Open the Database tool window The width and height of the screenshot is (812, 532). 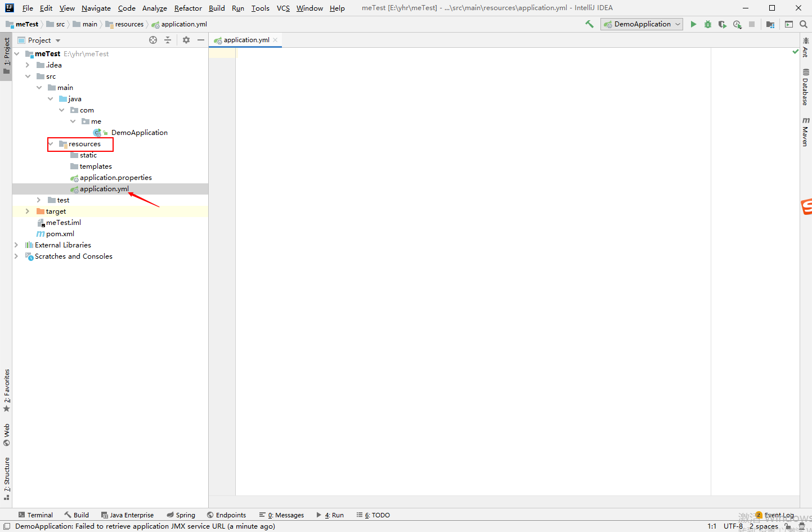click(806, 87)
